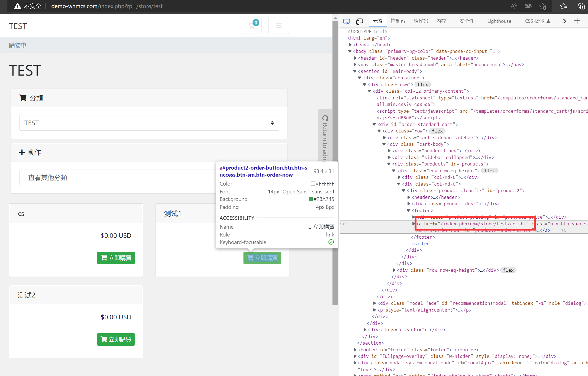Open the shopping cart icon
The width and height of the screenshot is (588, 376).
pos(251,26)
